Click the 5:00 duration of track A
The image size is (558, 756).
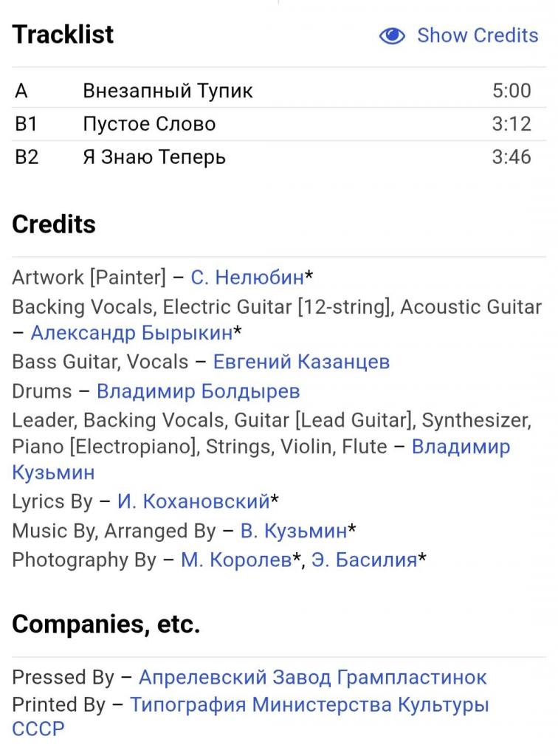[x=512, y=91]
